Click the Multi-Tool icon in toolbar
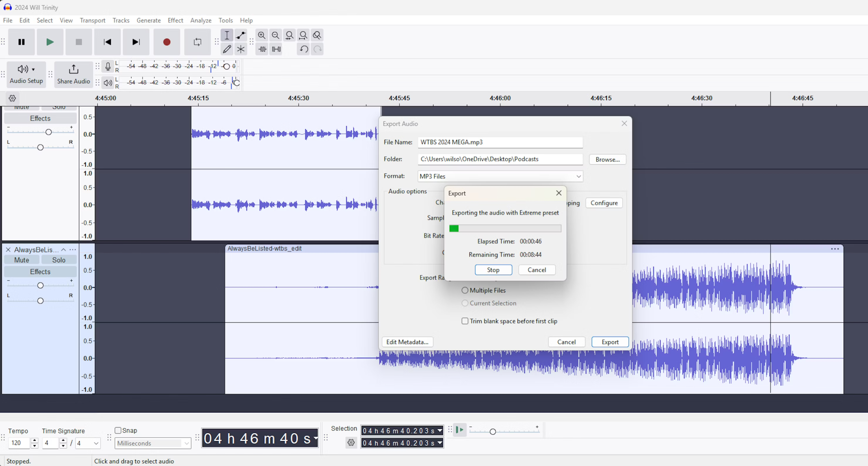 click(240, 49)
